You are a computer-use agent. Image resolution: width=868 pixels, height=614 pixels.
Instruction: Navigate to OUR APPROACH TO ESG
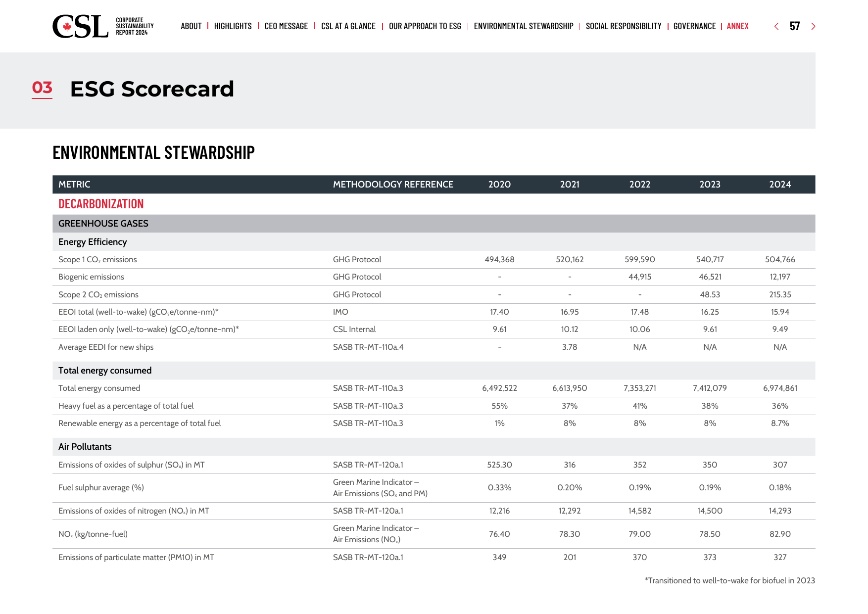point(425,26)
